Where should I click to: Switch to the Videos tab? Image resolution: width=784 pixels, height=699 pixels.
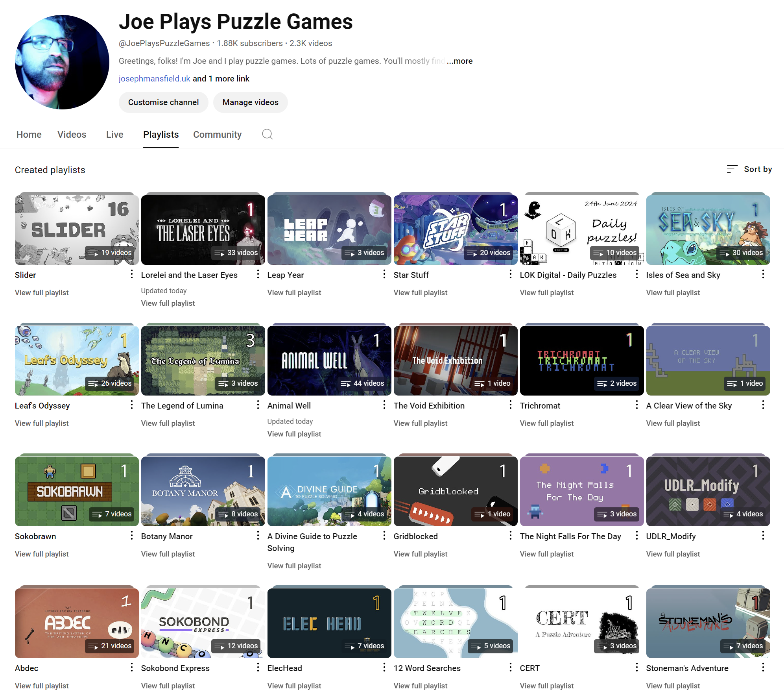72,135
